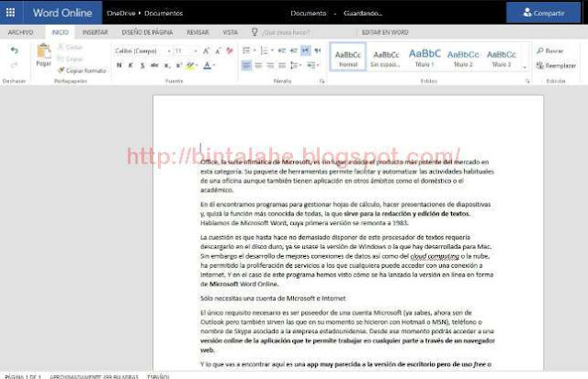
Task: Select the INICIO tab
Action: point(60,33)
